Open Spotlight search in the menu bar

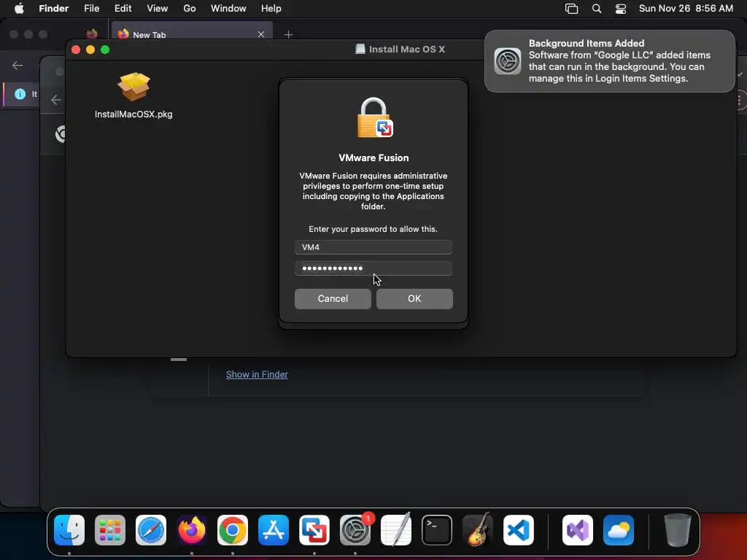(x=597, y=9)
